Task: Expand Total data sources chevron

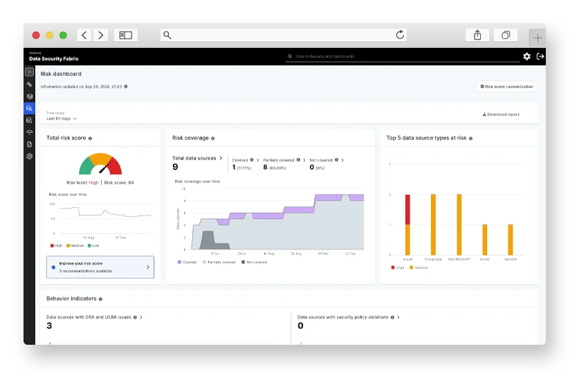Action: point(221,158)
